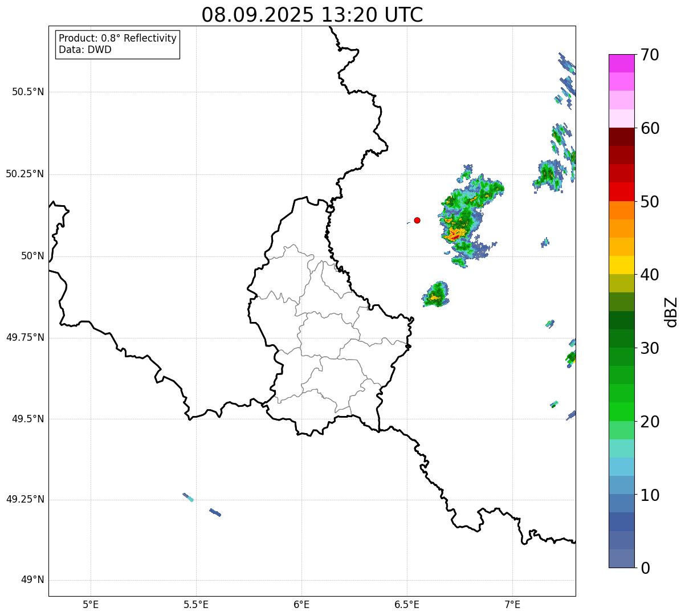Click the "dBZ" colorbar axis label
The width and height of the screenshot is (685, 616).
tap(671, 311)
